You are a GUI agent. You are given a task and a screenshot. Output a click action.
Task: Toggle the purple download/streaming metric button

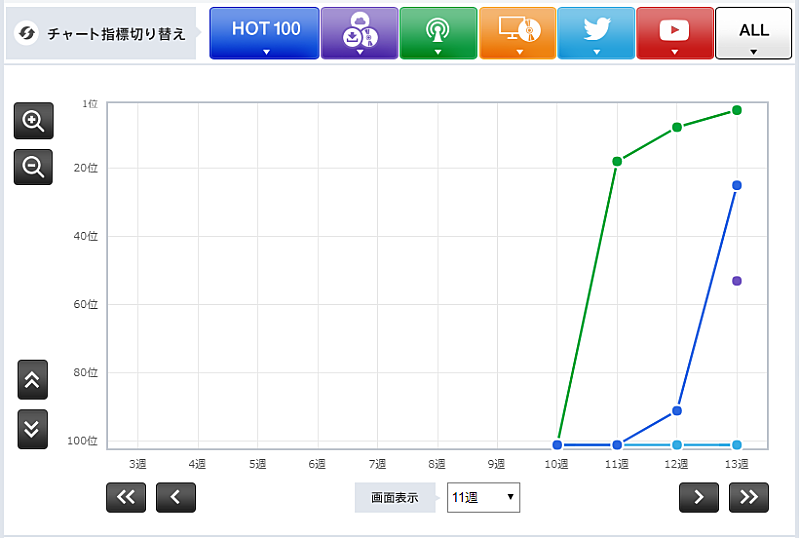(358, 34)
